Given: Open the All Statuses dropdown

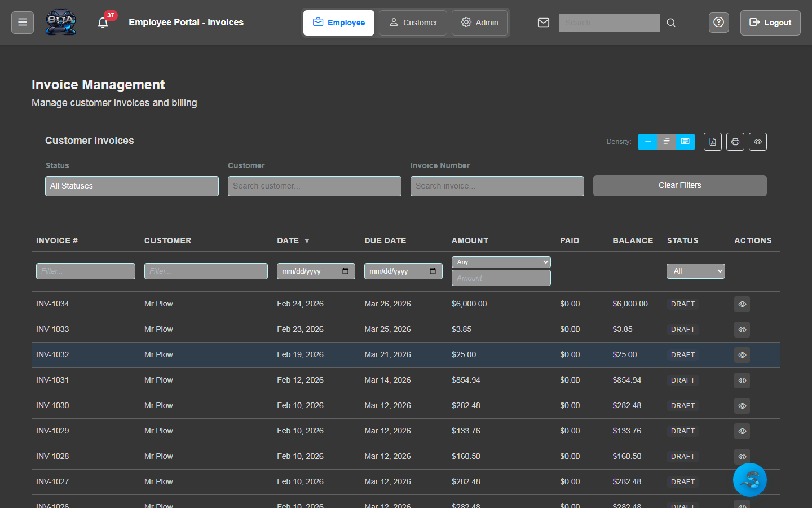Looking at the screenshot, I should point(131,186).
